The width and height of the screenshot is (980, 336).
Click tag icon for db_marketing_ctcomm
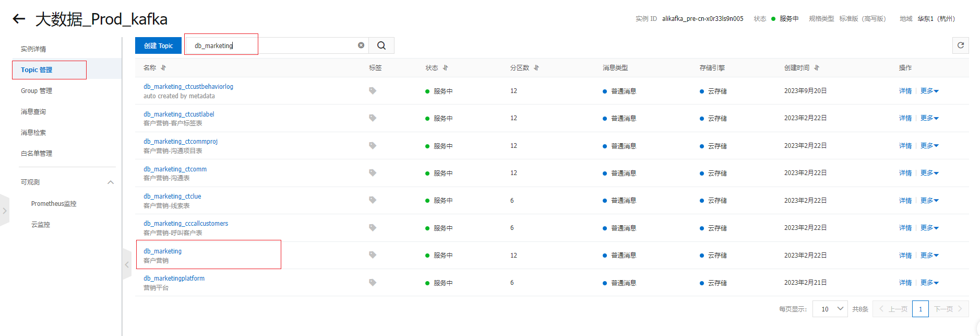point(373,173)
